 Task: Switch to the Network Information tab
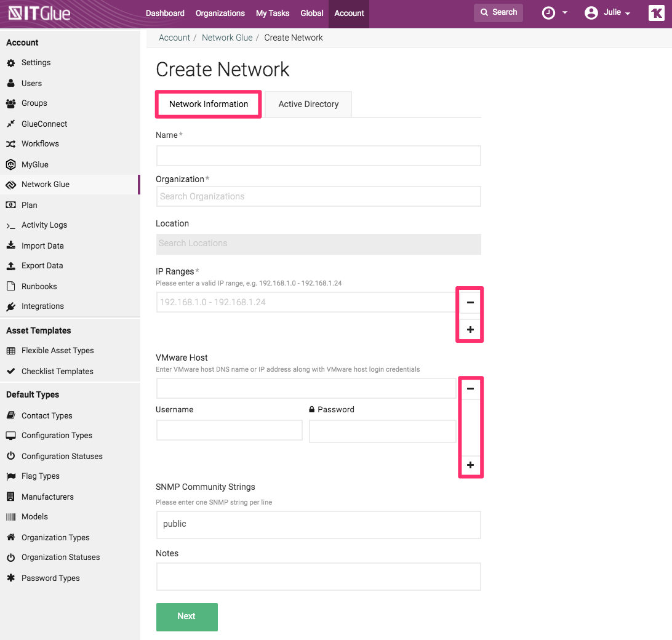tap(208, 104)
